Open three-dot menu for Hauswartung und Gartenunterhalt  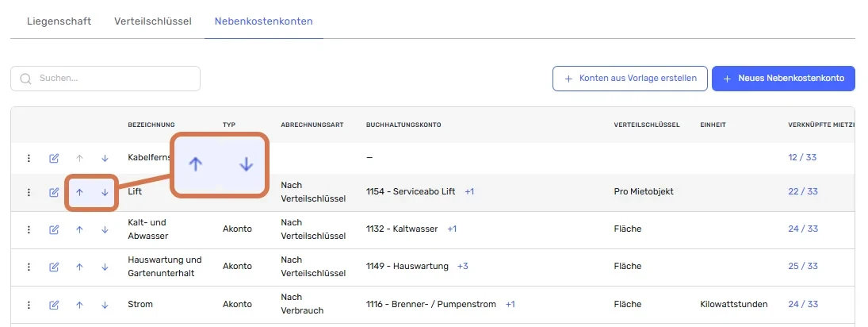tap(29, 267)
